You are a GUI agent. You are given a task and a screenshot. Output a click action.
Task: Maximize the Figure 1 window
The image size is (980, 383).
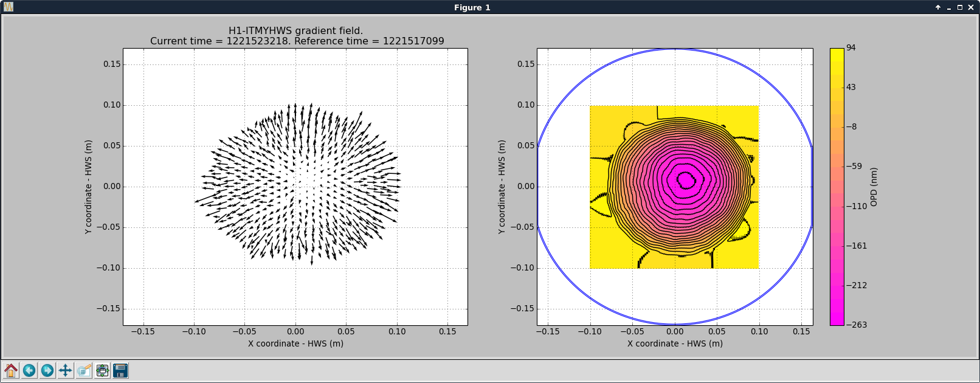960,7
